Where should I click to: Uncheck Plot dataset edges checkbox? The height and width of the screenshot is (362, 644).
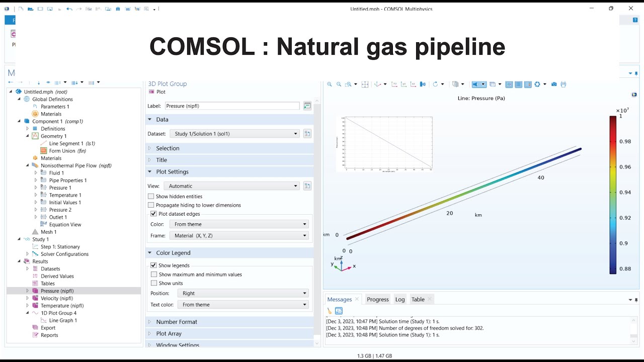click(x=154, y=214)
